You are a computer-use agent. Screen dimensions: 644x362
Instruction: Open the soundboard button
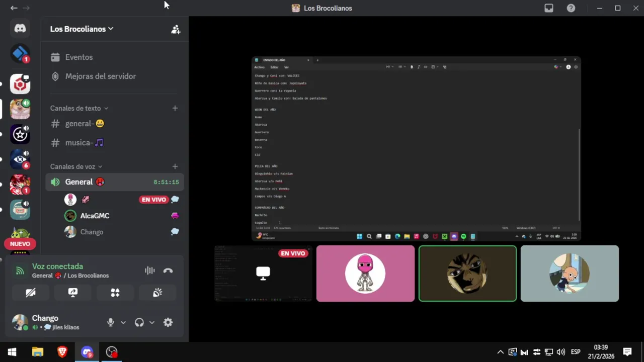[157, 293]
